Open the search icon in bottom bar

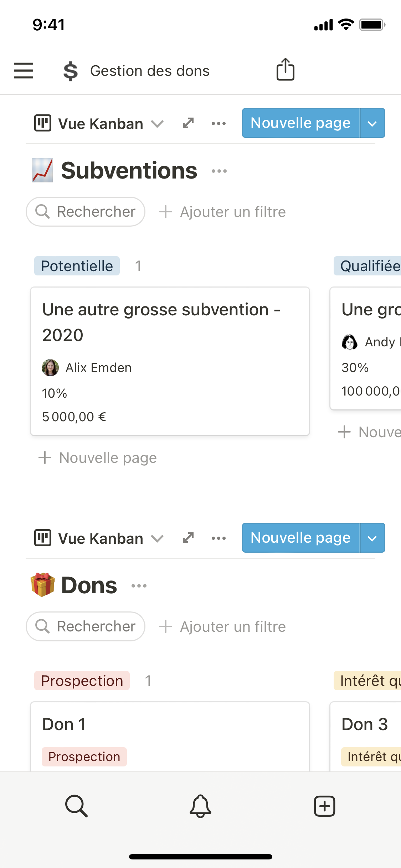point(76,806)
